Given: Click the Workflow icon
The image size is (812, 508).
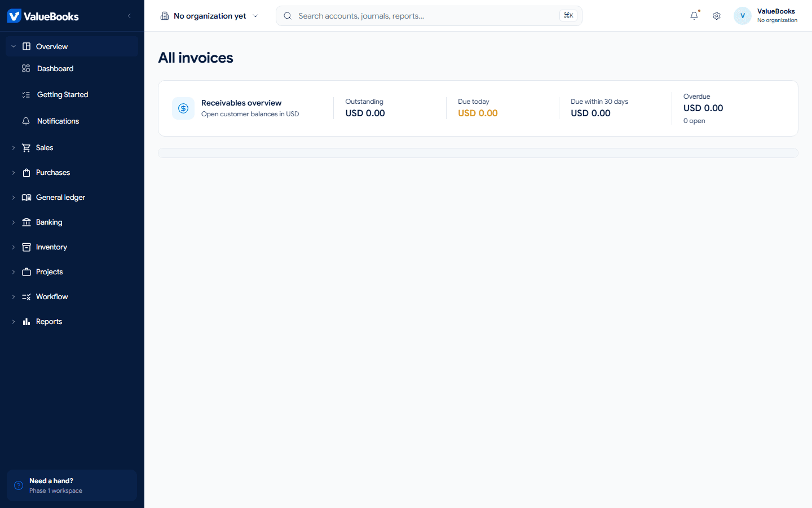Looking at the screenshot, I should 27,297.
